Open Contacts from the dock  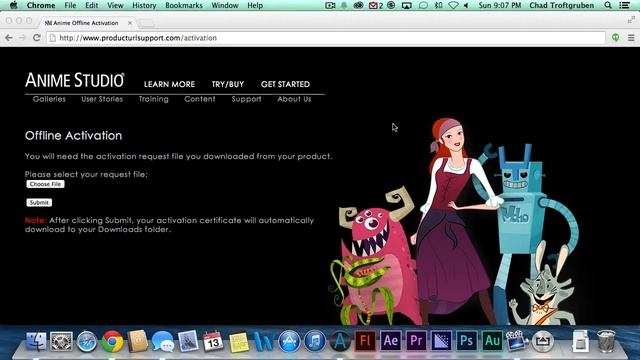pos(138,341)
